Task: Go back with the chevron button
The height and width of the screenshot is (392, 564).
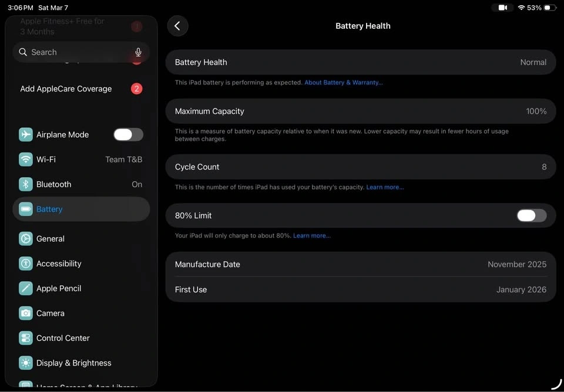Action: (177, 26)
